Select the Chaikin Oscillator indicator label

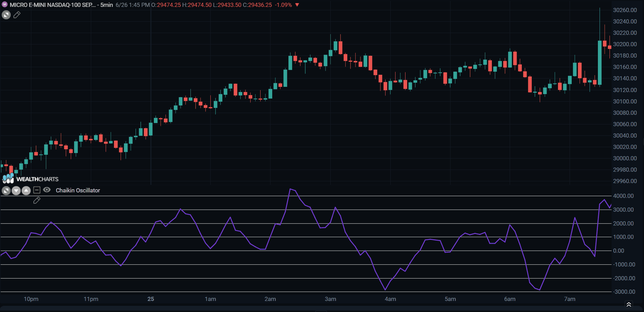coord(78,190)
